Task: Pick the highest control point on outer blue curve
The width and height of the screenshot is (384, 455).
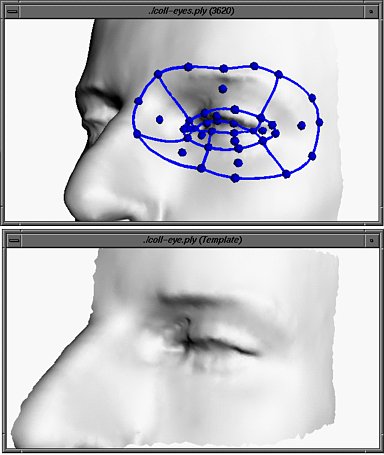Action: [254, 66]
